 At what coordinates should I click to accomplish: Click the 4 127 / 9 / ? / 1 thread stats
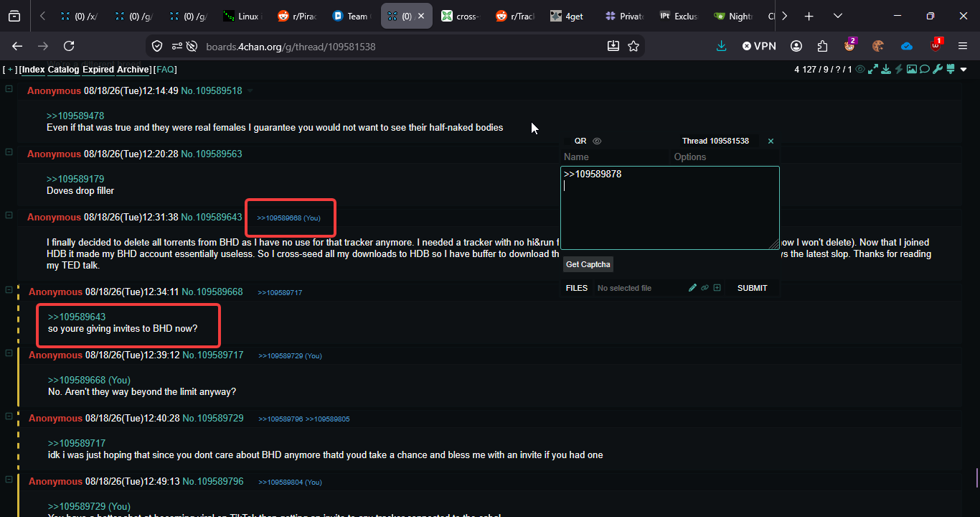(x=824, y=70)
